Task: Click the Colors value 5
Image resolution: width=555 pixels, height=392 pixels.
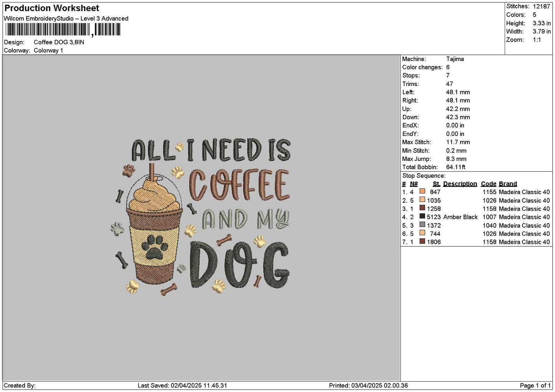Action: click(534, 15)
